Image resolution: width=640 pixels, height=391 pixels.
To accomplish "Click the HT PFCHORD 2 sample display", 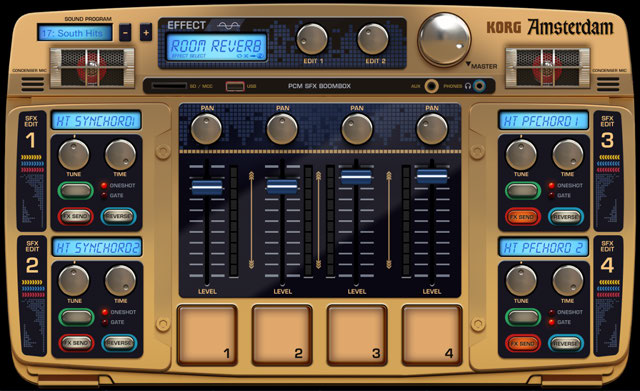I will (544, 247).
